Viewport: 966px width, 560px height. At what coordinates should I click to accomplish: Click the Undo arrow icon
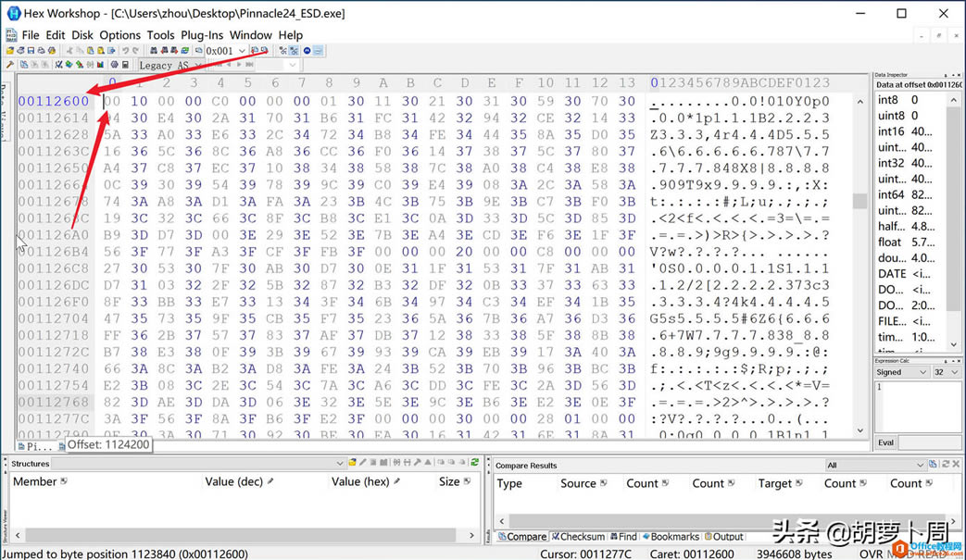click(126, 51)
